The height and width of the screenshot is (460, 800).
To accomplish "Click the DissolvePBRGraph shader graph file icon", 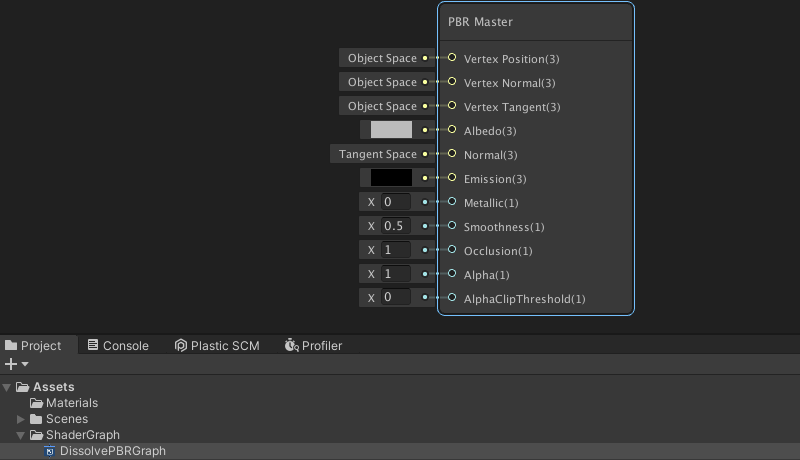I will [x=49, y=451].
